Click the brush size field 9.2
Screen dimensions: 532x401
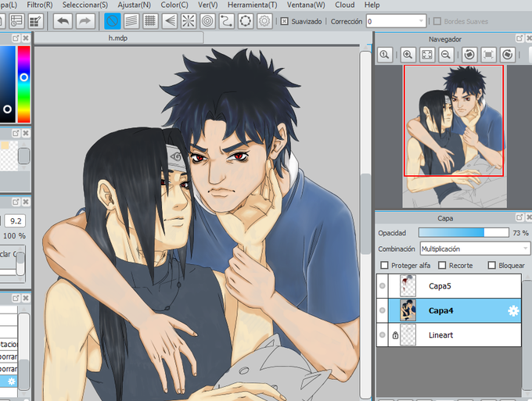(16, 221)
